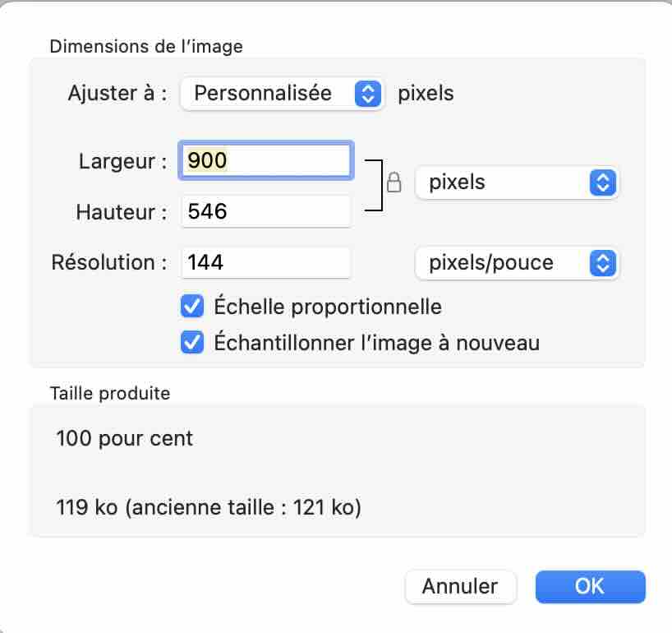Open the Ajuster à Personnalisée dropdown
The width and height of the screenshot is (672, 633).
[x=282, y=94]
